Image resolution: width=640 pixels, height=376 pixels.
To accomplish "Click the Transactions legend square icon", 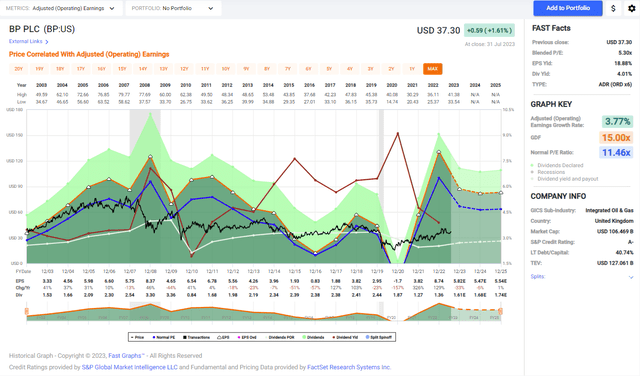I will point(185,337).
